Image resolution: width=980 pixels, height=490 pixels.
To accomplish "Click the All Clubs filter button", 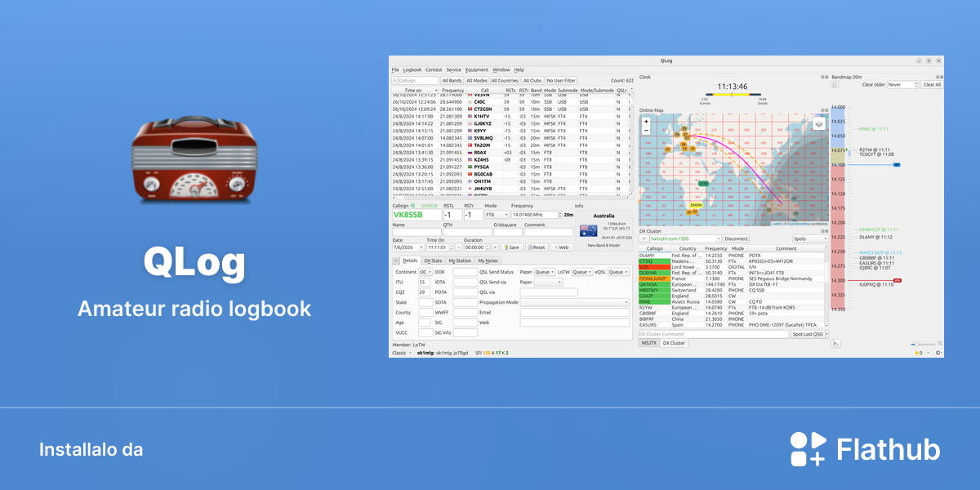I will pyautogui.click(x=532, y=81).
